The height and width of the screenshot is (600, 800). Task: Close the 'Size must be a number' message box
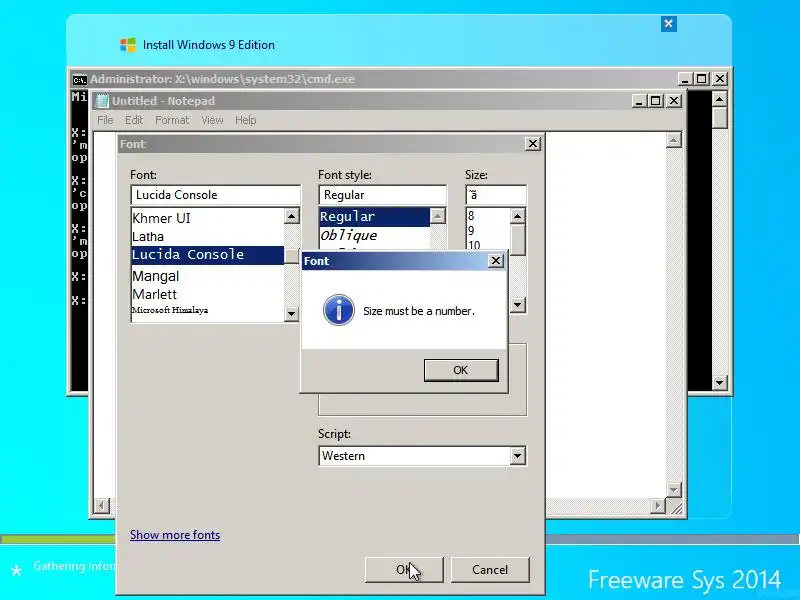[x=495, y=261]
